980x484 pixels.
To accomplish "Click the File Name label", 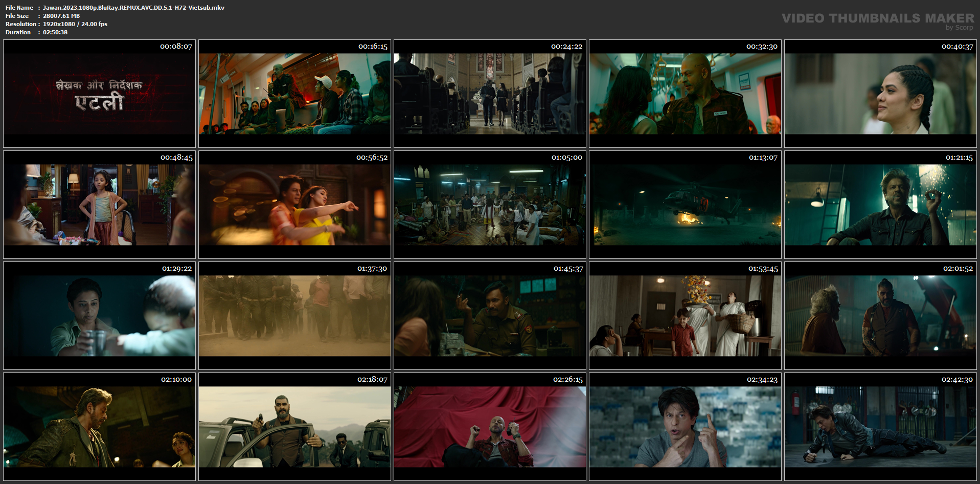I will coord(19,8).
